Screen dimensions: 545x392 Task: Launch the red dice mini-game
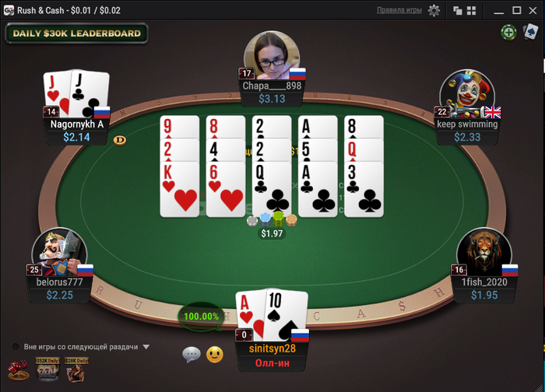[x=18, y=370]
